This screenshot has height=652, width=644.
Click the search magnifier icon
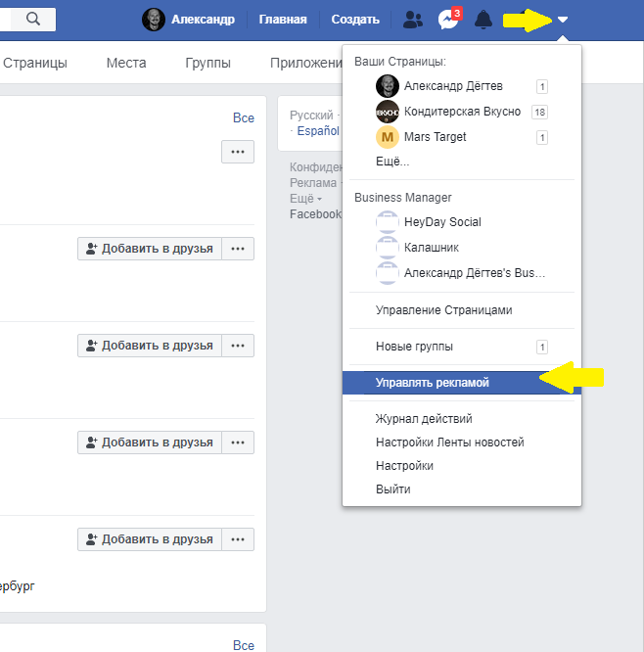33,20
